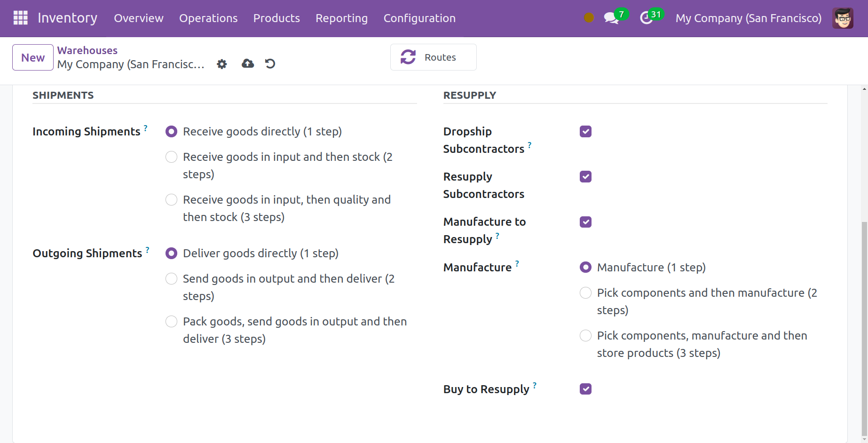Viewport: 868px width, 443px height.
Task: Open the Reporting menu
Action: (341, 18)
